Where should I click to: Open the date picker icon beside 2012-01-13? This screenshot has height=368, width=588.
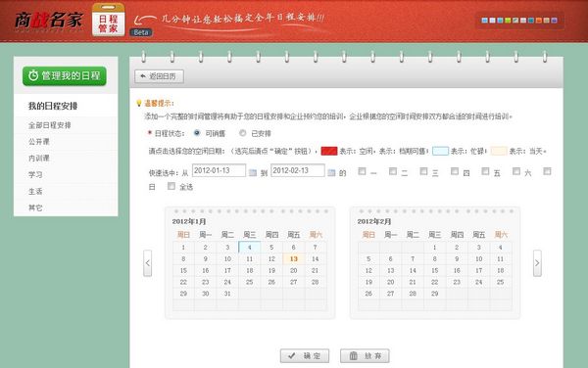pos(253,172)
